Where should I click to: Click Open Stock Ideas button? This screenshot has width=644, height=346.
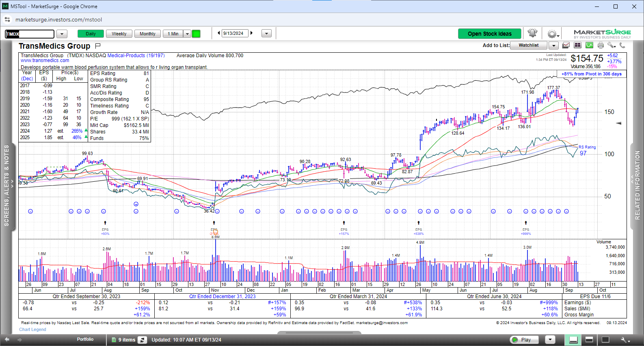490,34
